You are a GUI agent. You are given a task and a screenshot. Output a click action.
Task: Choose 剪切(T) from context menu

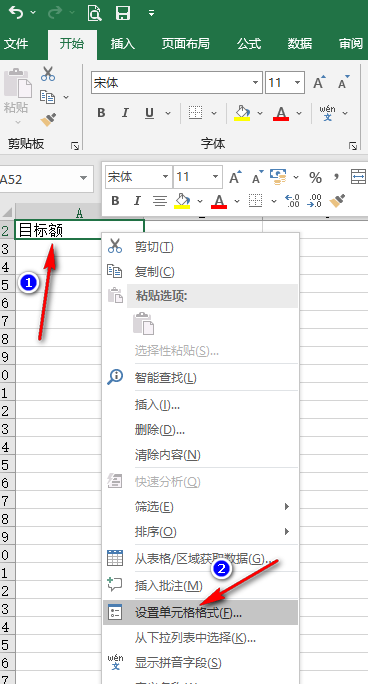[x=201, y=247]
